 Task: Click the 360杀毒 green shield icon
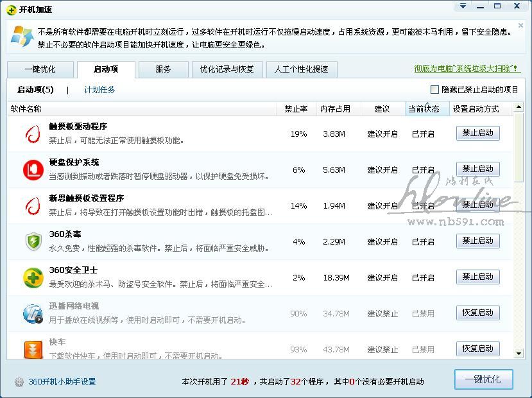click(x=33, y=241)
